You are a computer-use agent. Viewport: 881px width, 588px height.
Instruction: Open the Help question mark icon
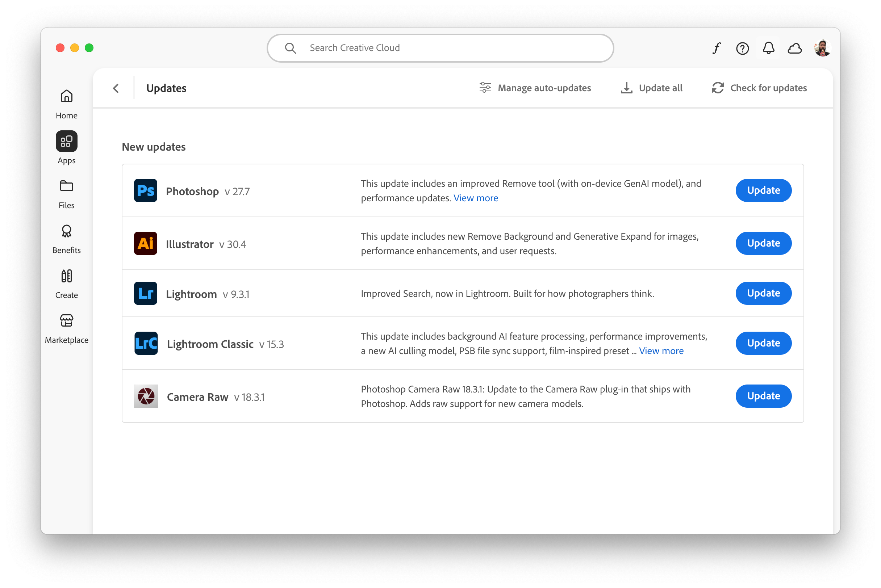coord(742,49)
